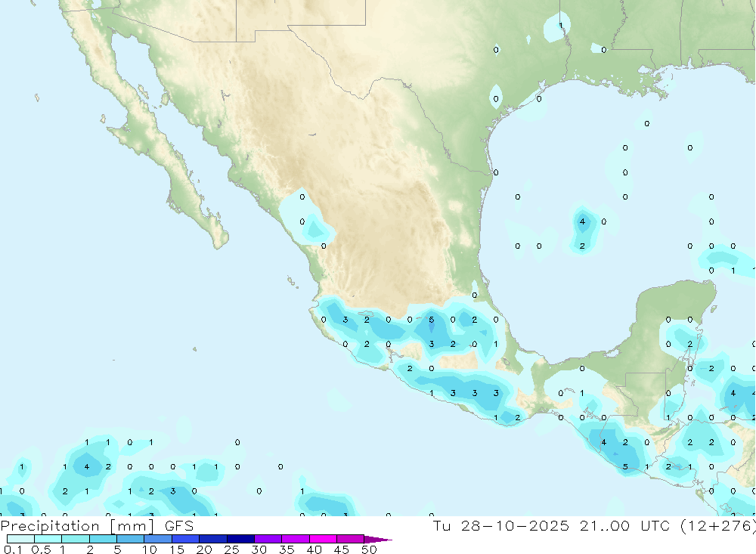Click the "(12+276)" forecast hour text
This screenshot has height=554, width=756.
click(x=717, y=526)
